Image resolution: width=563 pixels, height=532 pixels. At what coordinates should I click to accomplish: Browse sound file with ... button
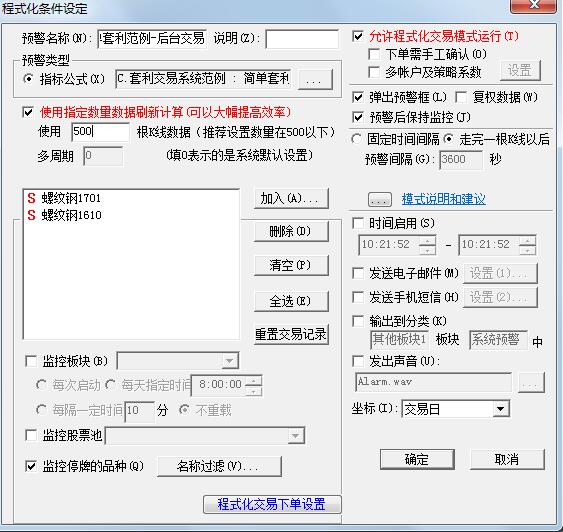click(x=532, y=383)
